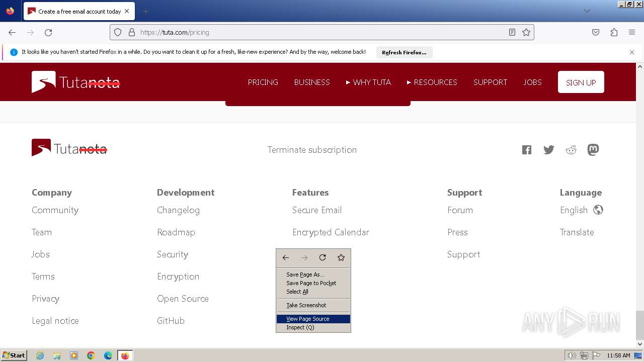Open the Roadmap footer link
644x362 pixels.
coord(176,232)
